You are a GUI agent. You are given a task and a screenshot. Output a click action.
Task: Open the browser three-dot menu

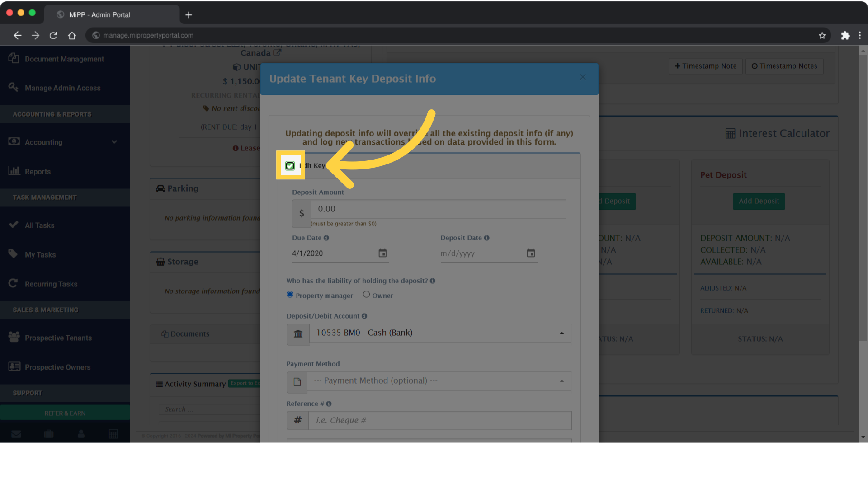[859, 35]
